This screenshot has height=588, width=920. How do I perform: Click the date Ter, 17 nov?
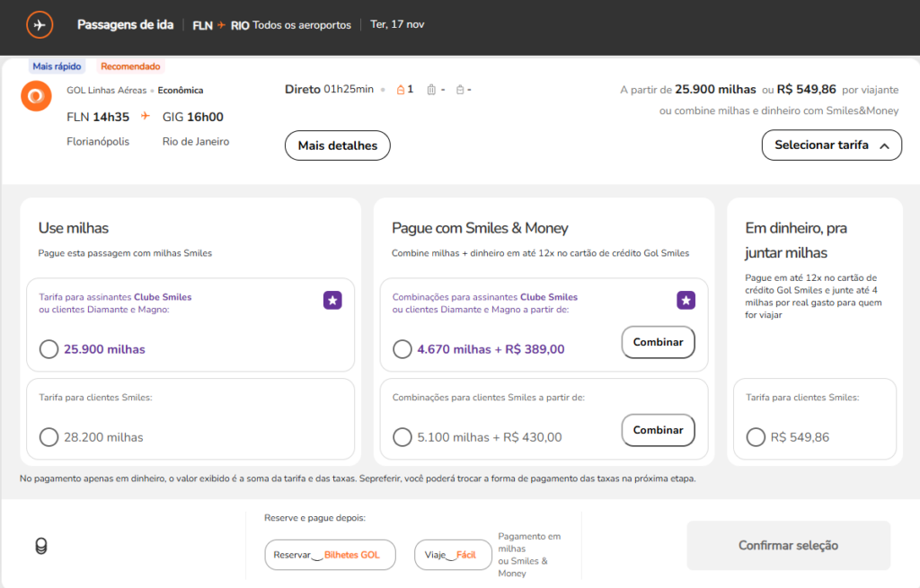click(397, 24)
